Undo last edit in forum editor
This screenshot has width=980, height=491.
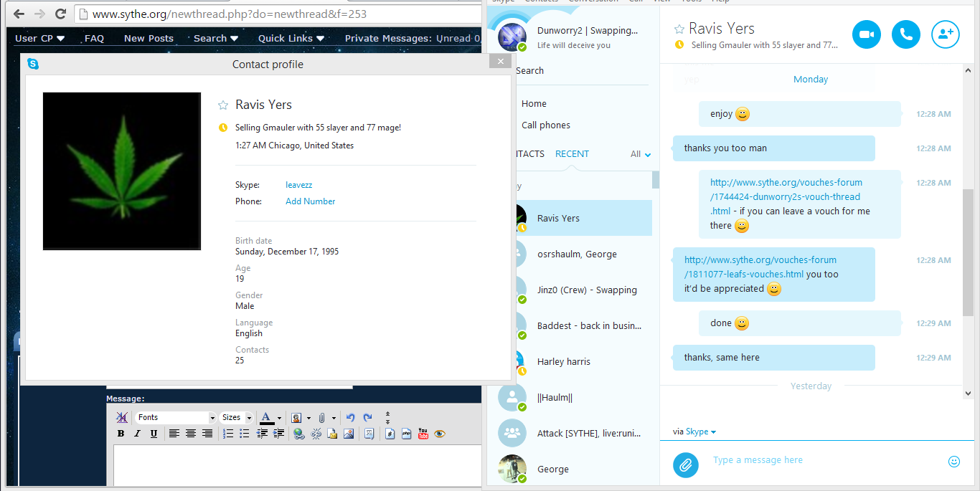(350, 417)
